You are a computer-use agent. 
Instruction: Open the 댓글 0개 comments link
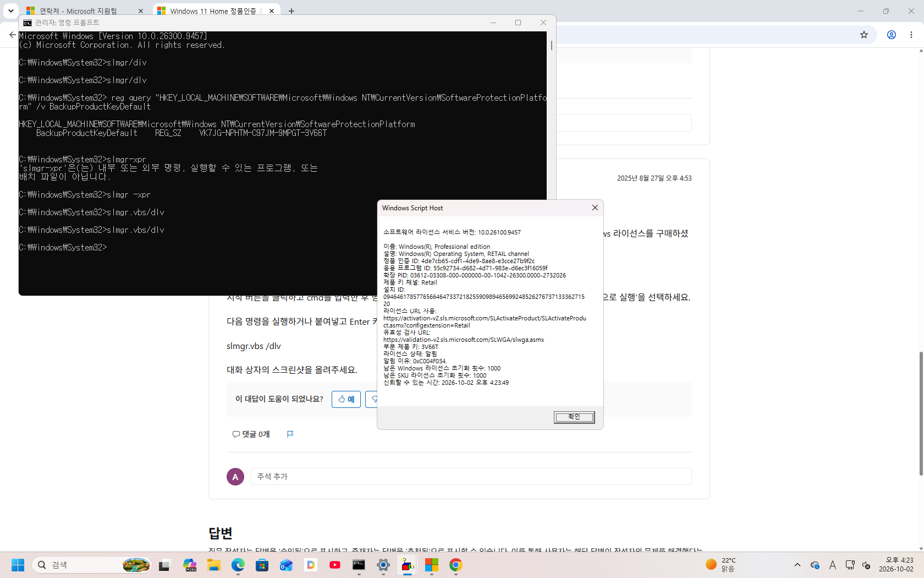pyautogui.click(x=251, y=434)
